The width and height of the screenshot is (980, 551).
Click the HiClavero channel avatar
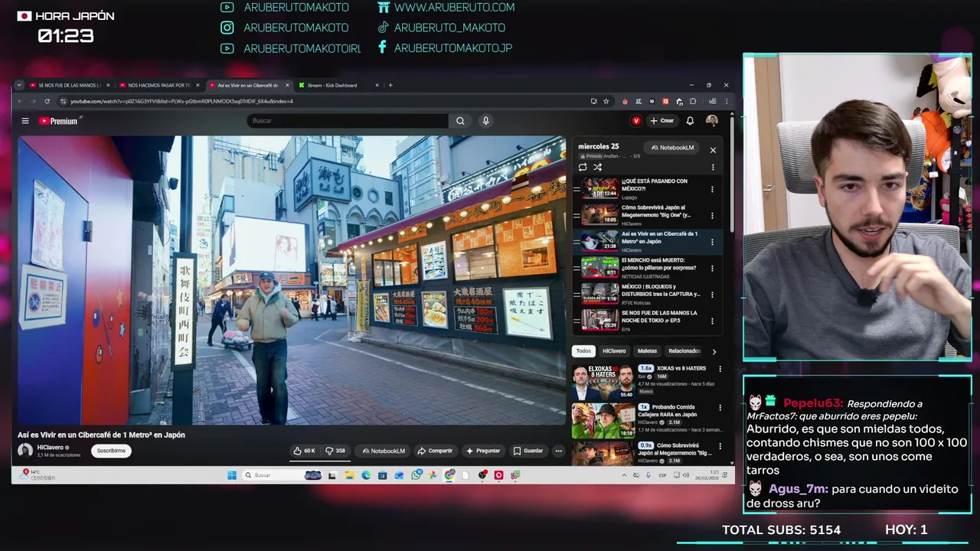25,451
